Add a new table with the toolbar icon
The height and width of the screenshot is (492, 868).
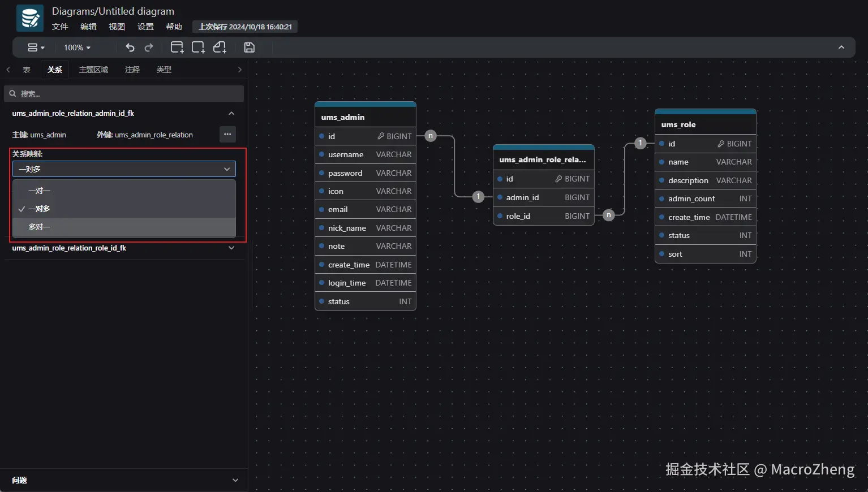(177, 48)
